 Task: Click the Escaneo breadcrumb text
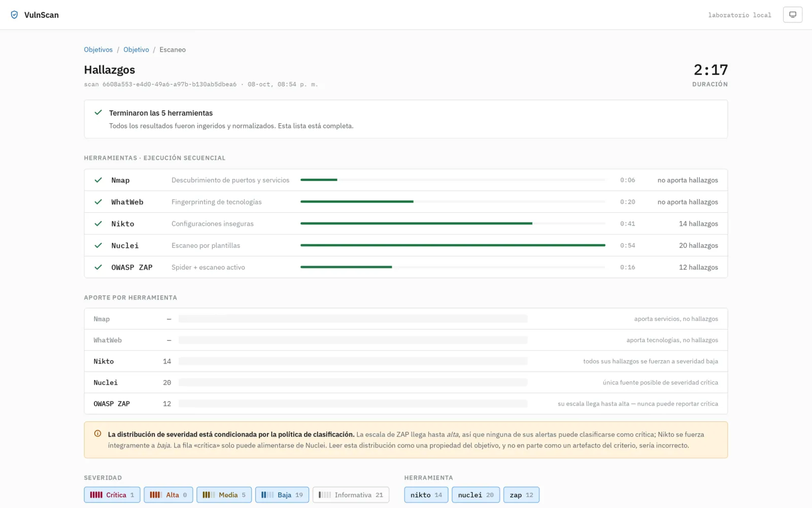(173, 50)
